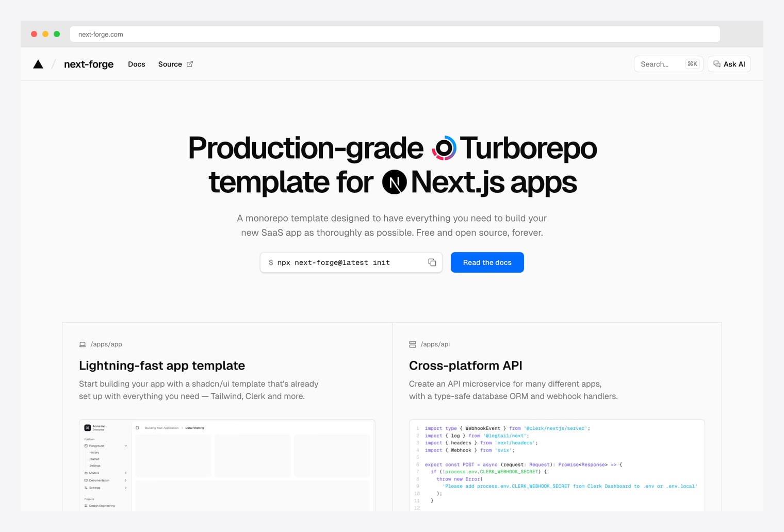Click the Next.js logo in the headline
Screen dimensions: 784x532
[x=395, y=182]
